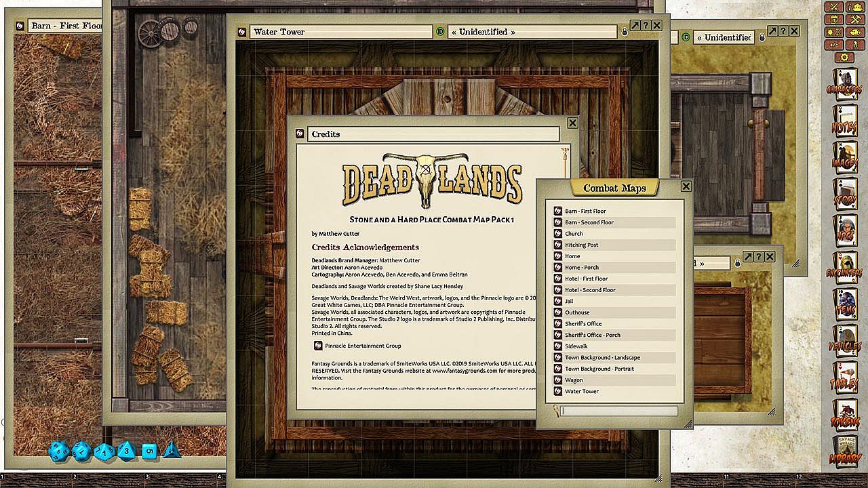Viewport: 868px width, 488px height.
Task: Open the Water Tower map entry
Action: (x=614, y=391)
